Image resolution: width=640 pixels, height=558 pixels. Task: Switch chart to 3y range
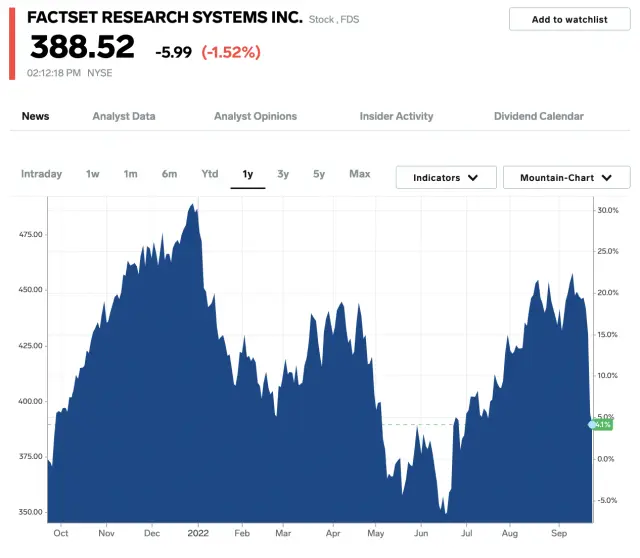[x=283, y=174]
